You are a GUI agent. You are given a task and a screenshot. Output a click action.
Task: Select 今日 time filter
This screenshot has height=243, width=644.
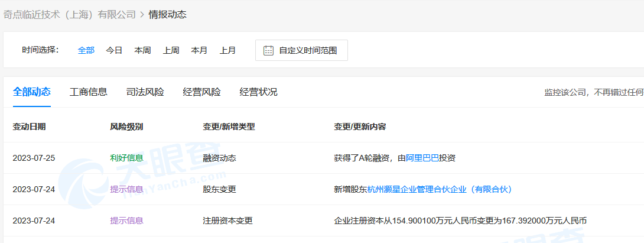point(114,51)
